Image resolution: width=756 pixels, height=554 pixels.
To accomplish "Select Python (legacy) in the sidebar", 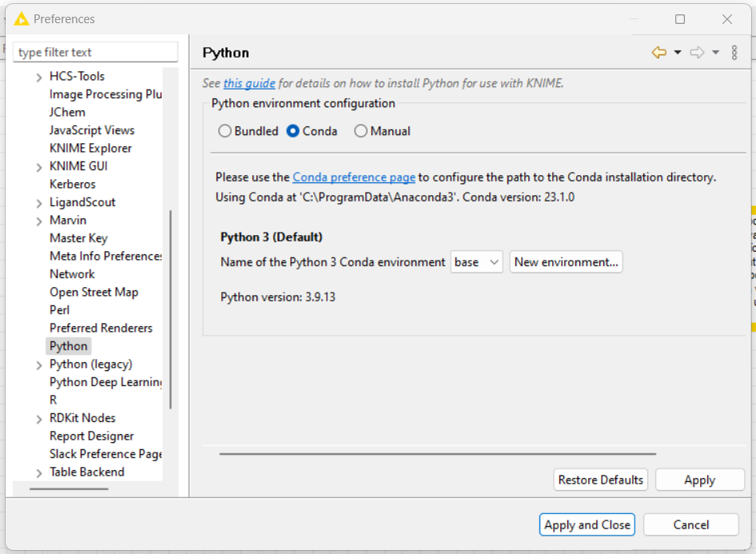I will tap(90, 364).
